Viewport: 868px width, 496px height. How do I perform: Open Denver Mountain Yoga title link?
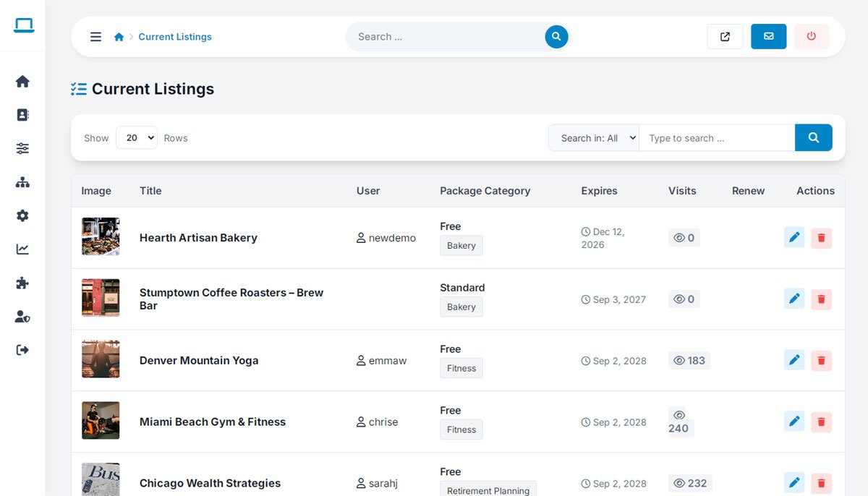199,360
